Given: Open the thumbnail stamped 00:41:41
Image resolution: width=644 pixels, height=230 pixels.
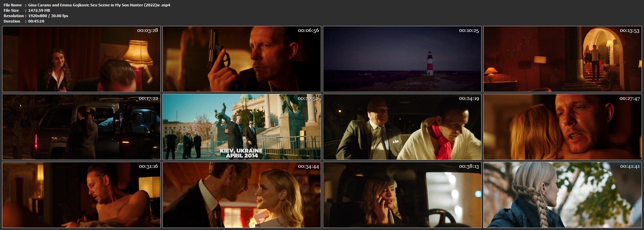Looking at the screenshot, I should coord(562,195).
